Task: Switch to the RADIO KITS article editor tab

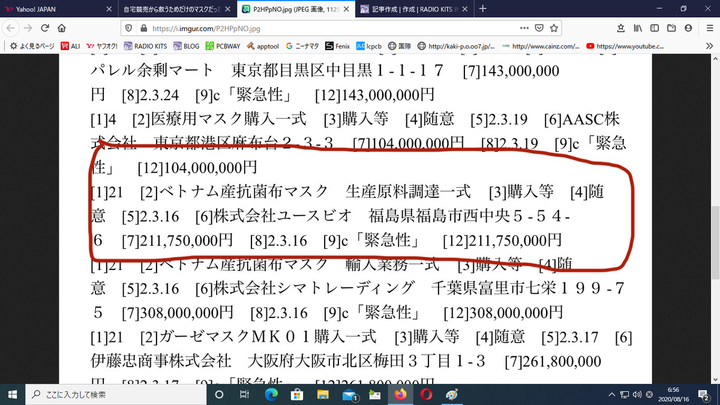Action: point(410,9)
